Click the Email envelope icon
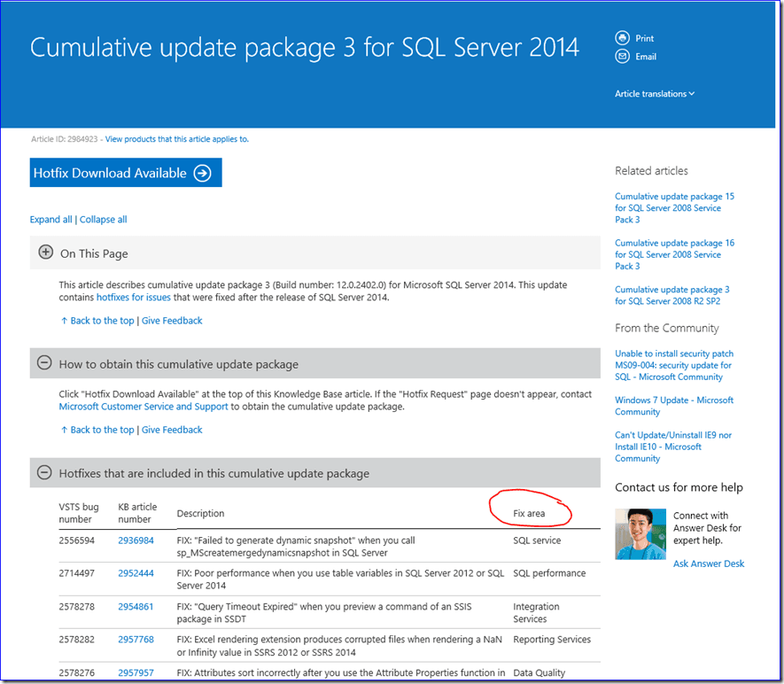Screen dimensions: 784x684 622,57
